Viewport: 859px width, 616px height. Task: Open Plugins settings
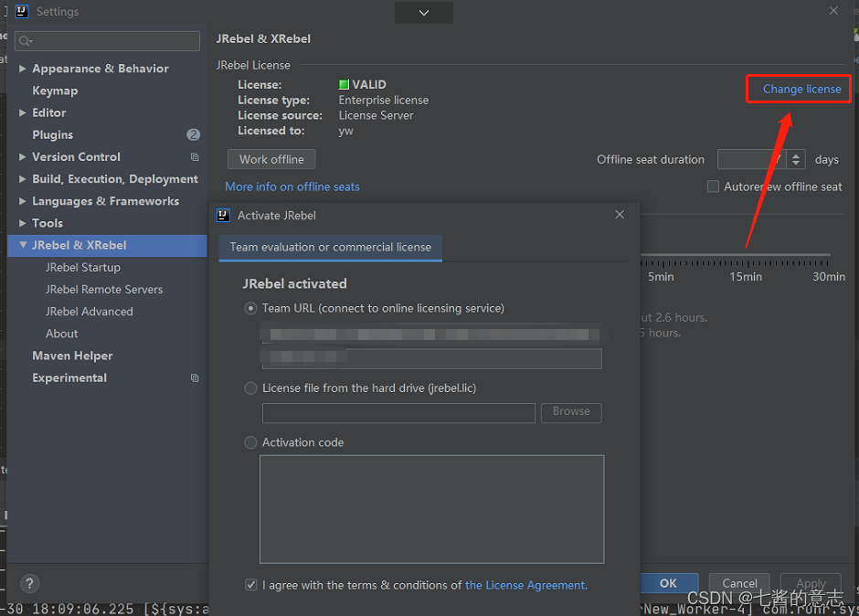coord(53,135)
